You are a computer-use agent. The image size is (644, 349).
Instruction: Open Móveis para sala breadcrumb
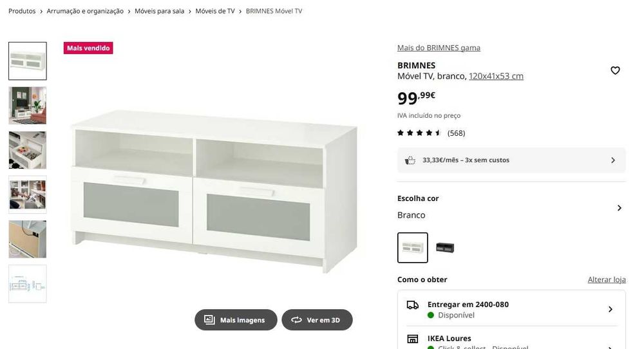(159, 11)
